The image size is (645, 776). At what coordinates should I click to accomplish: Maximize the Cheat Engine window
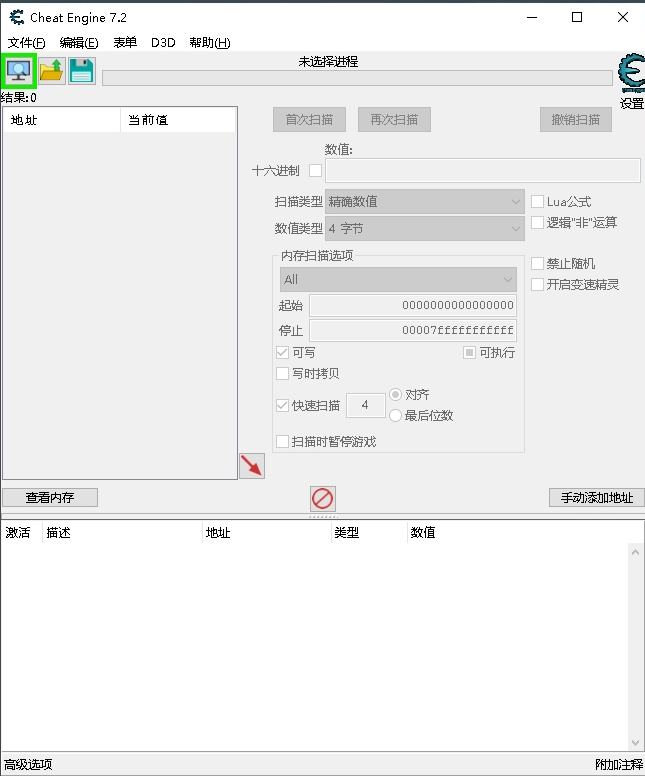(577, 17)
